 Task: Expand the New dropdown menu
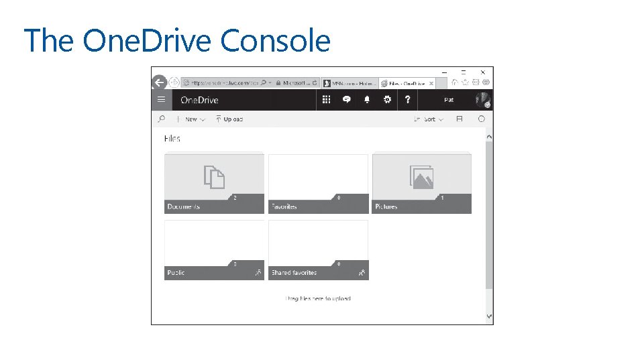[191, 119]
